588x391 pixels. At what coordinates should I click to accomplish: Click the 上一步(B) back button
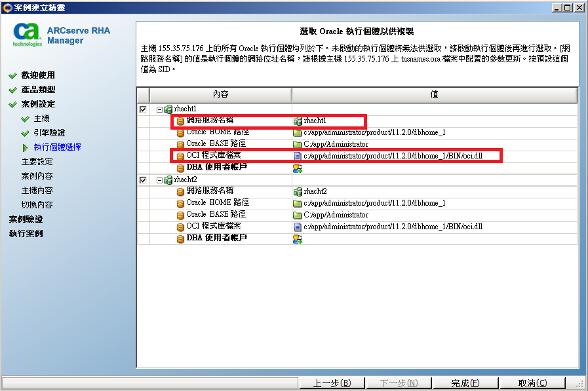point(332,383)
